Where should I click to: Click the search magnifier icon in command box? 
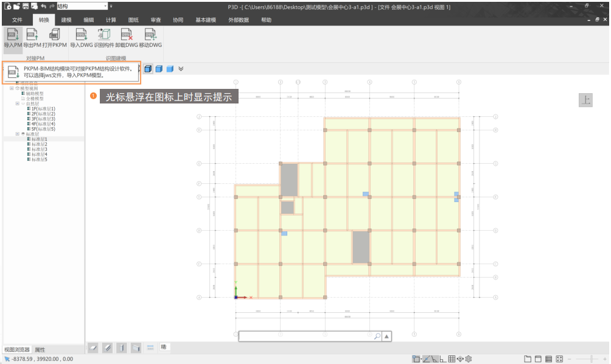click(377, 336)
